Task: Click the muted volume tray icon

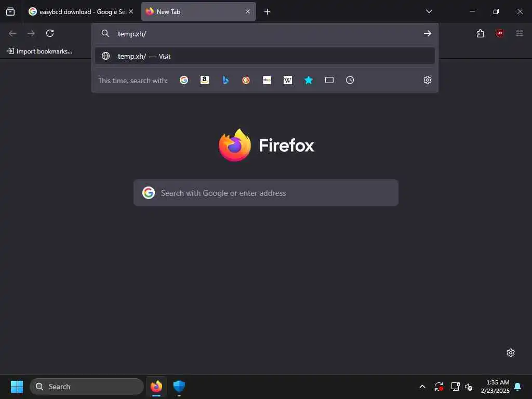Action: point(469,387)
